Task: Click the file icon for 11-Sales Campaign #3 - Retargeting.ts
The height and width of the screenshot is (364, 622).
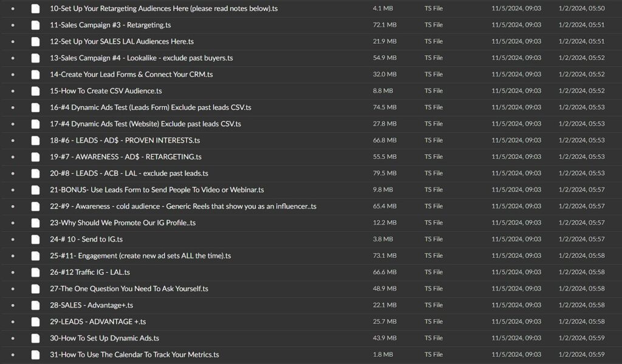Action: pyautogui.click(x=36, y=25)
